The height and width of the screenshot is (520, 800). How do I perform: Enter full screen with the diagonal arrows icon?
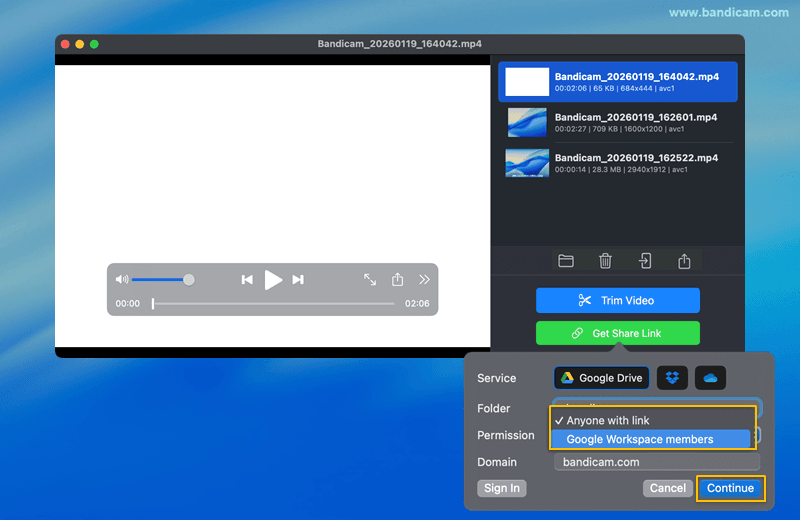click(x=370, y=280)
